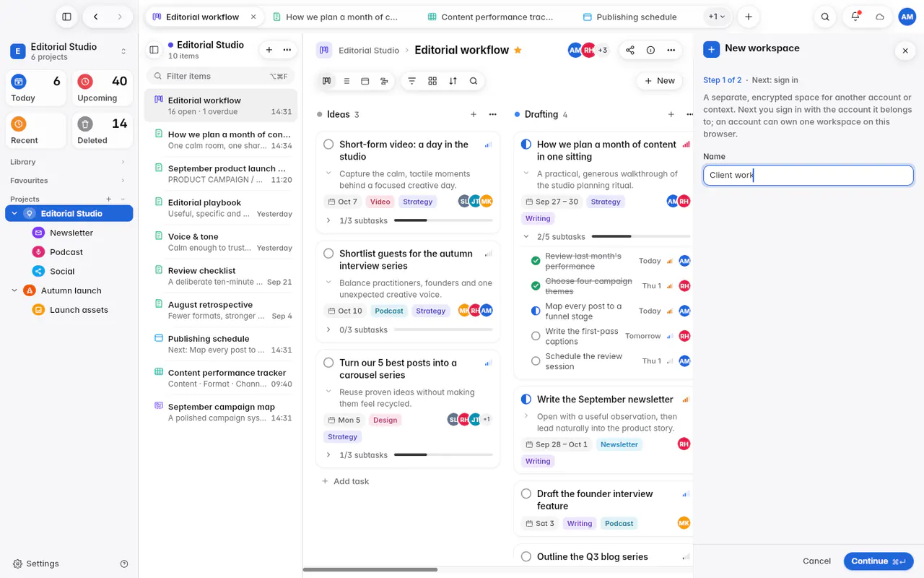Mark 'Short-form video: a day in the studio' complete

328,144
